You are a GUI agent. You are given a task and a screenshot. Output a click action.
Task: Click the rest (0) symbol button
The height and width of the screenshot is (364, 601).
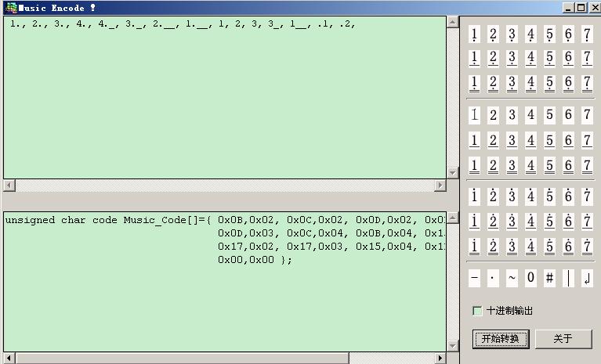(x=530, y=279)
